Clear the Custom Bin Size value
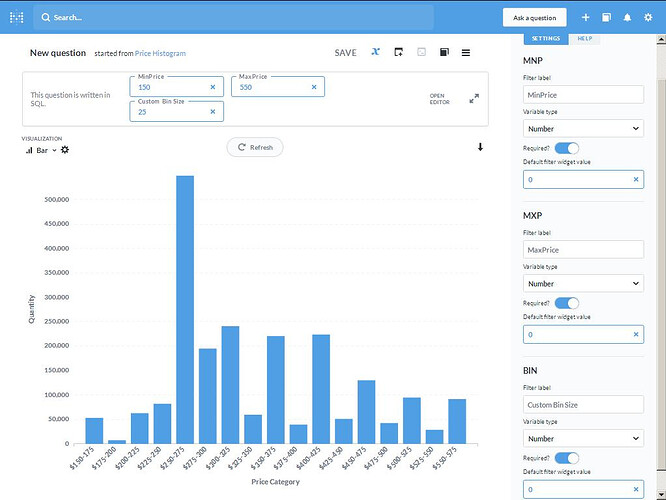 tap(213, 112)
